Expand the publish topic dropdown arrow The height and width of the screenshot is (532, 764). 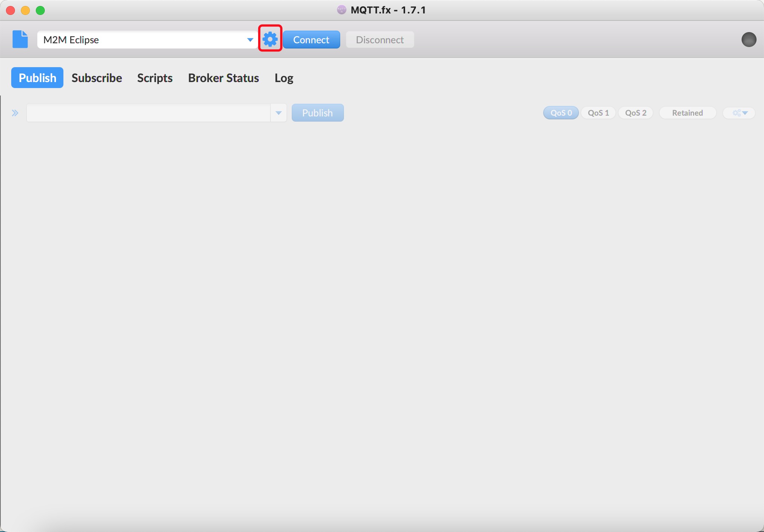pyautogui.click(x=279, y=113)
